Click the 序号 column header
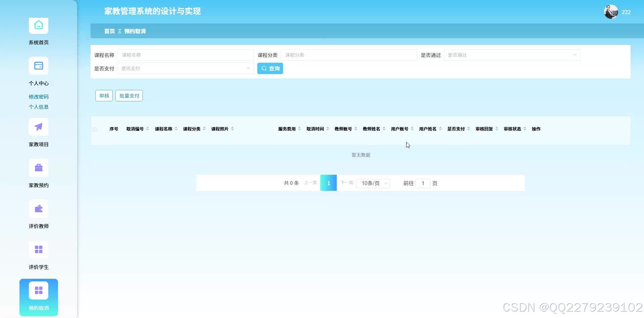 point(114,129)
